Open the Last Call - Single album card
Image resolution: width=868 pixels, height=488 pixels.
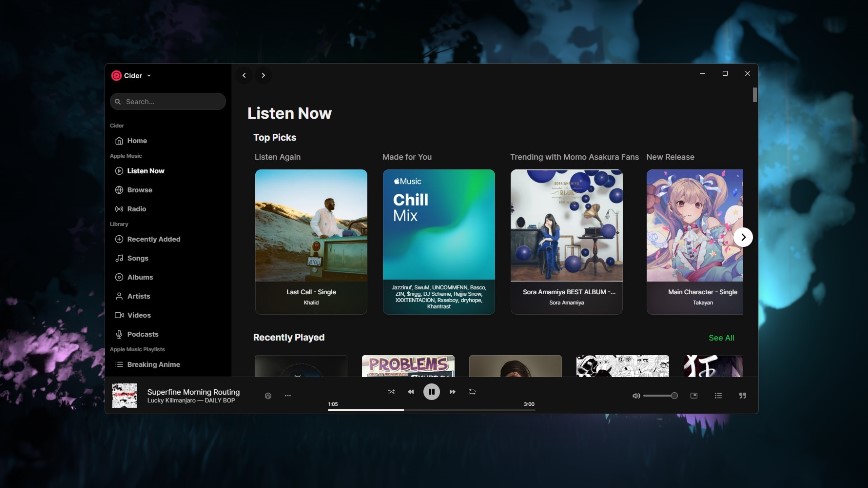click(x=311, y=242)
